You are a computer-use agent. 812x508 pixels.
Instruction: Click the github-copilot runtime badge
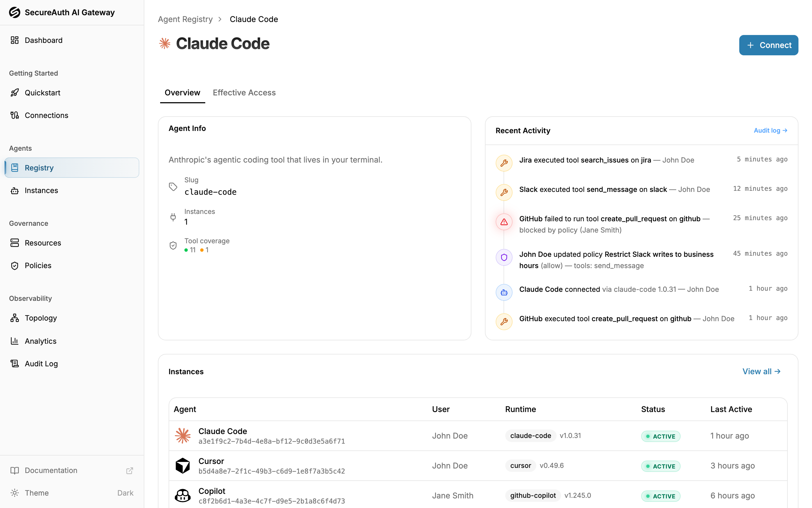(x=533, y=496)
